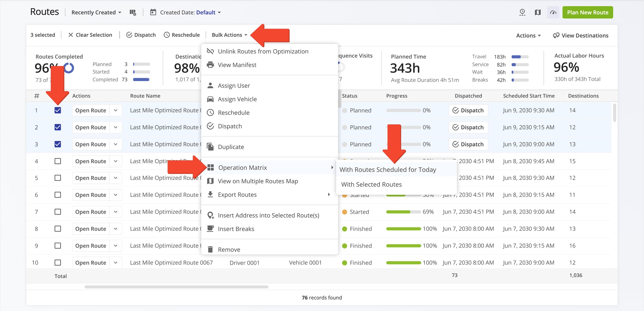
Task: Click the Reschedule clock icon in toolbar
Action: coord(167,35)
